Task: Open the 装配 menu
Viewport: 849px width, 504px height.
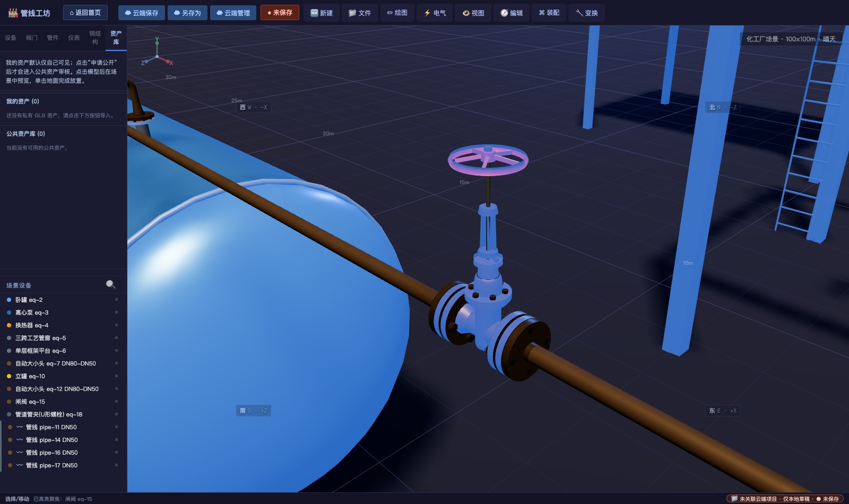Action: (549, 13)
